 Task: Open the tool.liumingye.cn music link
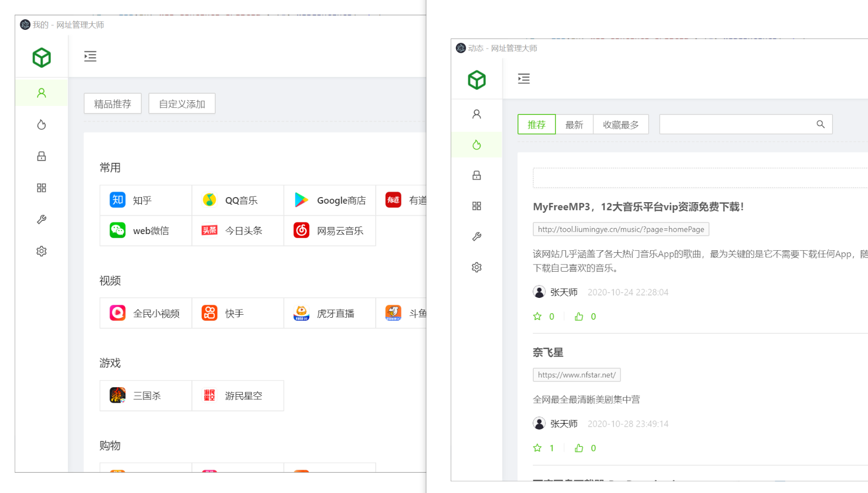tap(621, 230)
